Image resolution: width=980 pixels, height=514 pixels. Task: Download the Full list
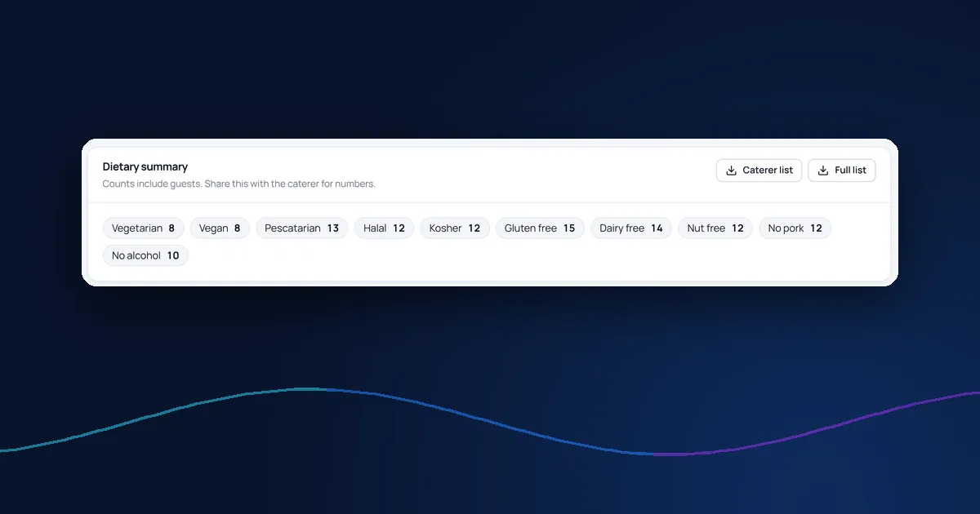tap(842, 171)
